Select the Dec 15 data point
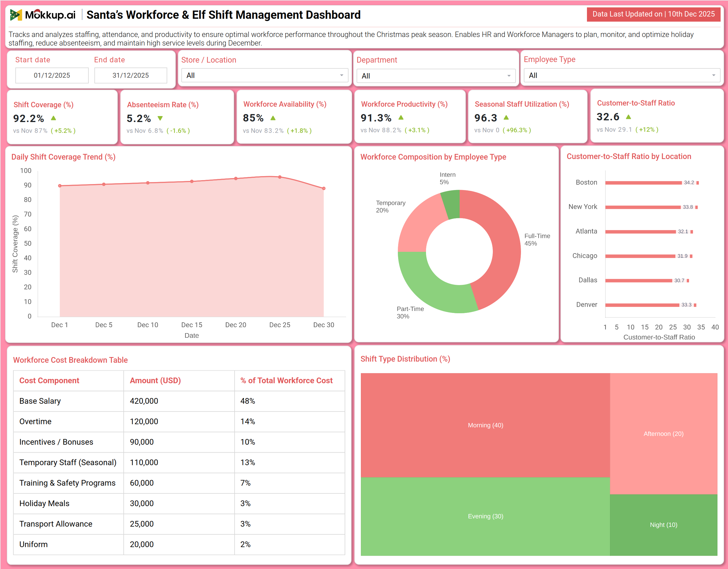The height and width of the screenshot is (569, 728). (192, 182)
